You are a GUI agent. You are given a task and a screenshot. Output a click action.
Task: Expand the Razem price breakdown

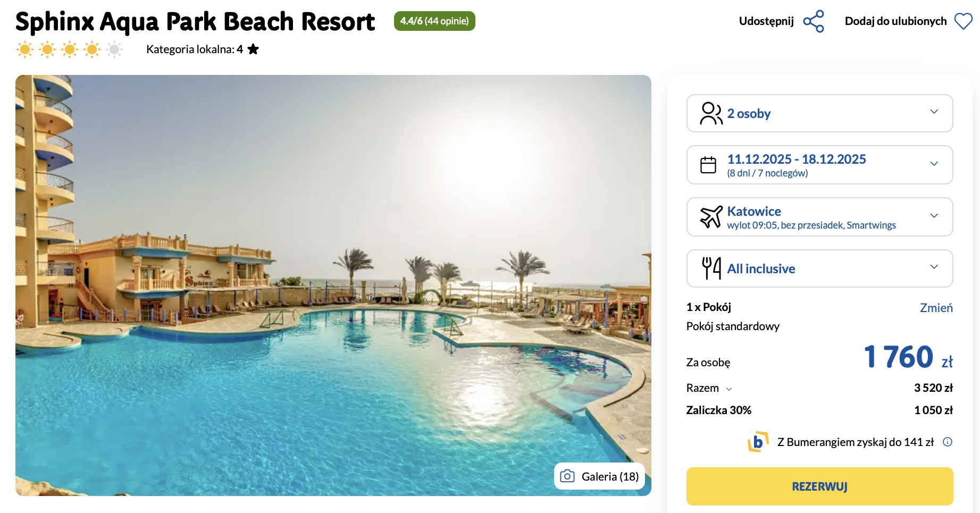(x=729, y=389)
